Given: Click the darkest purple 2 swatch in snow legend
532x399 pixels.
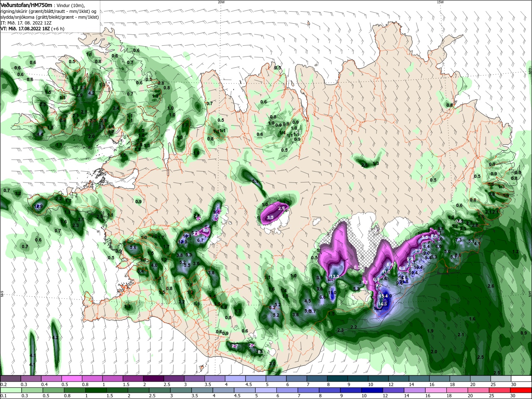Looking at the screenshot, I should (153, 379).
